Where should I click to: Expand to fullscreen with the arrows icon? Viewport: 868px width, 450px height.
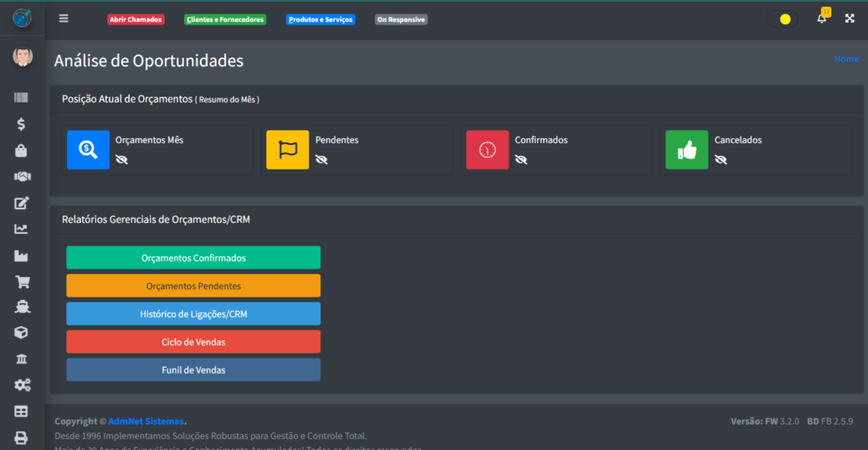pos(849,19)
